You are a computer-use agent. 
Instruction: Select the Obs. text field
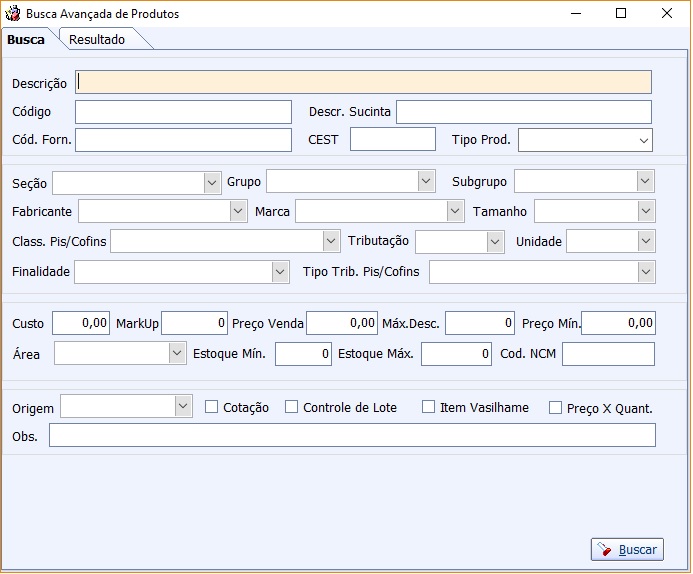coord(352,435)
